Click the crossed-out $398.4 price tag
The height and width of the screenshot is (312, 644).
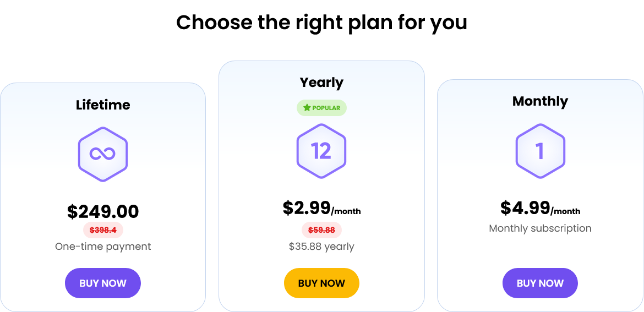coord(103,230)
